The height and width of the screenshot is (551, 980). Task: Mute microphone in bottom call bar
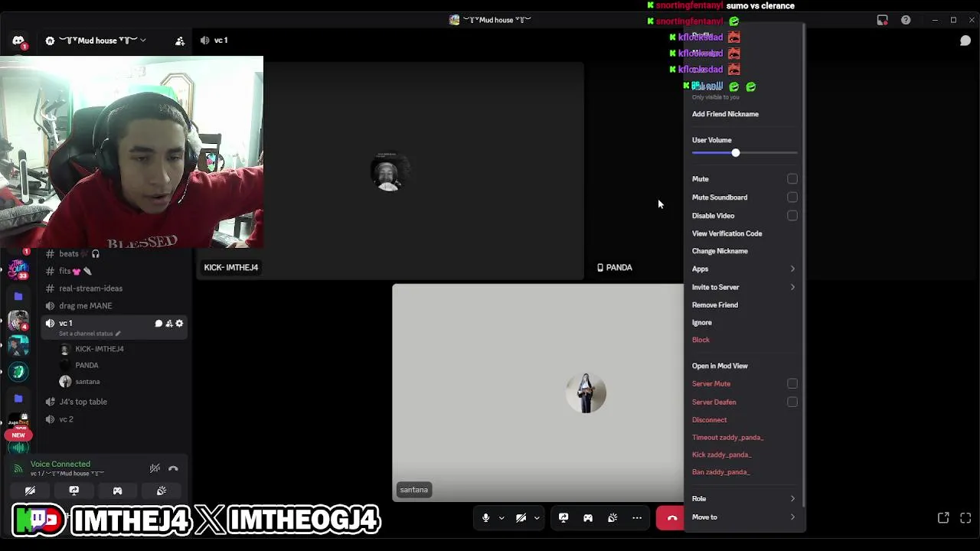click(485, 518)
